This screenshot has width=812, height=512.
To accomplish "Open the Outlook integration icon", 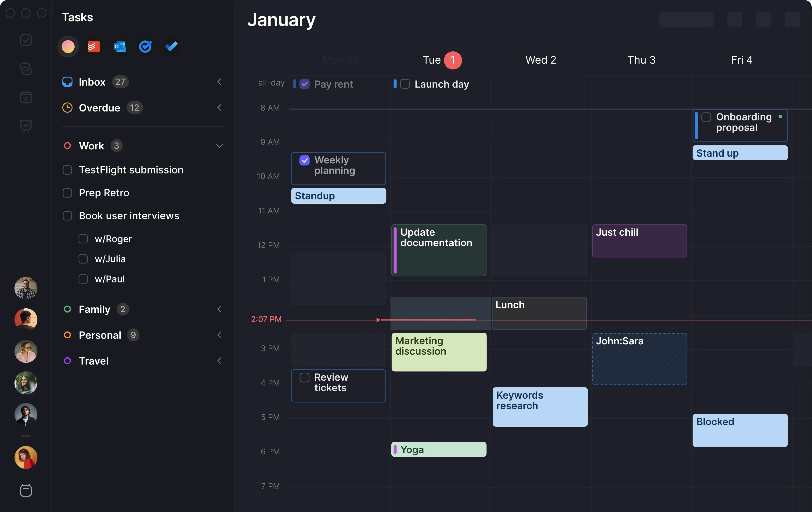I will (x=119, y=47).
